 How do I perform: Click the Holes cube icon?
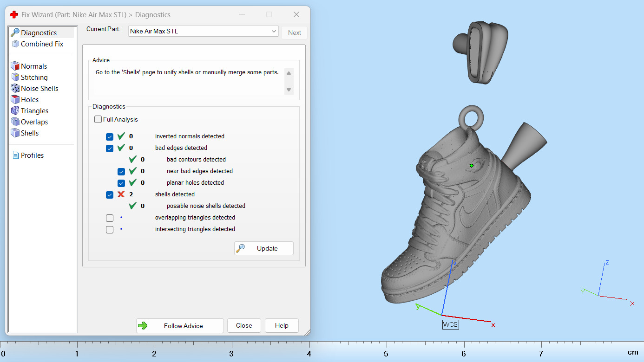pos(15,99)
